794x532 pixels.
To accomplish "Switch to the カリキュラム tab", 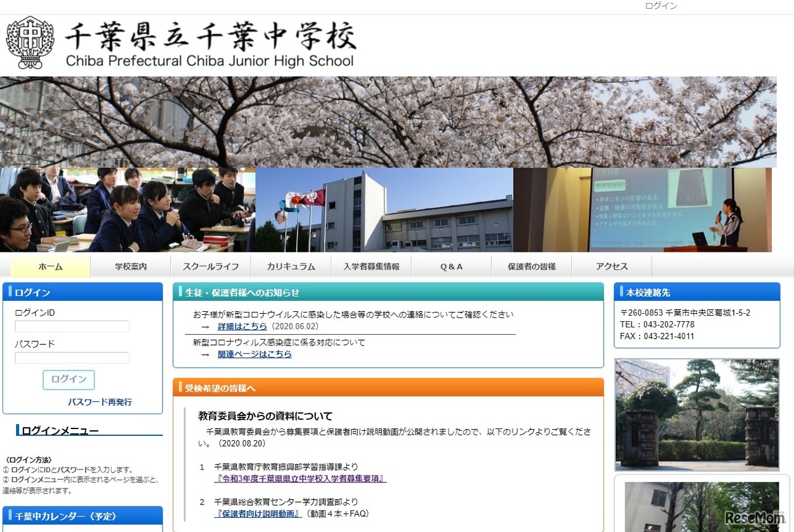I will 290,266.
